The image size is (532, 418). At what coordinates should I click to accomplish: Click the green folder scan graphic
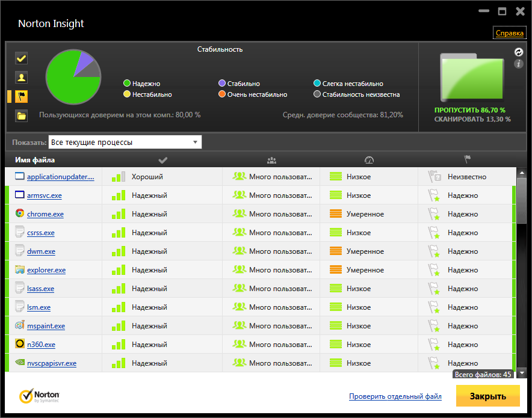click(x=472, y=78)
